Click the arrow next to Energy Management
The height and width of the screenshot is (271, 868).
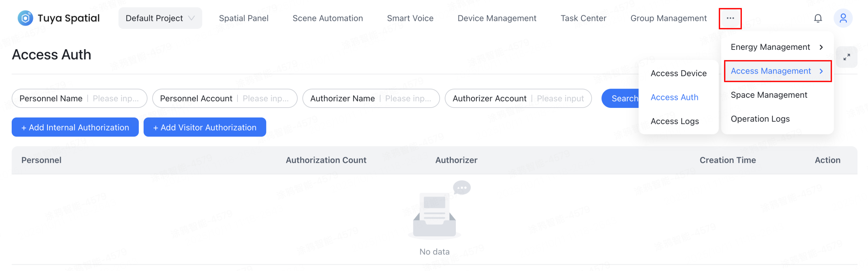pos(821,47)
